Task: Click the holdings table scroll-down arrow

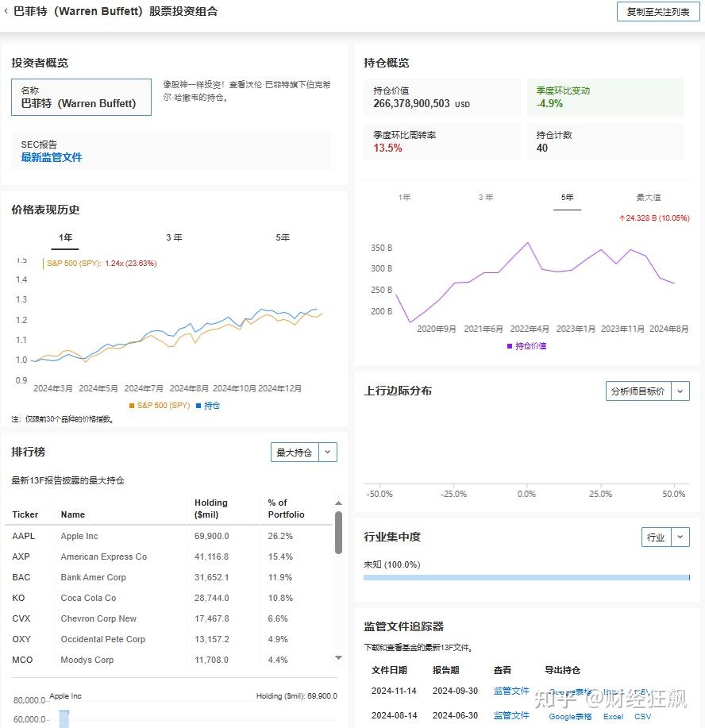Action: point(338,657)
